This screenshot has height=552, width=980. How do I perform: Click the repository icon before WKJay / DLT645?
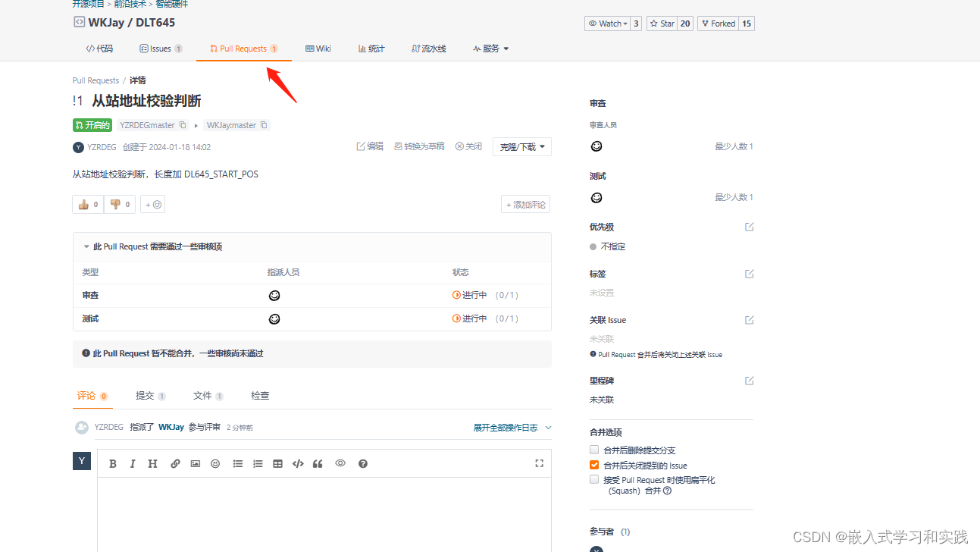pyautogui.click(x=79, y=22)
